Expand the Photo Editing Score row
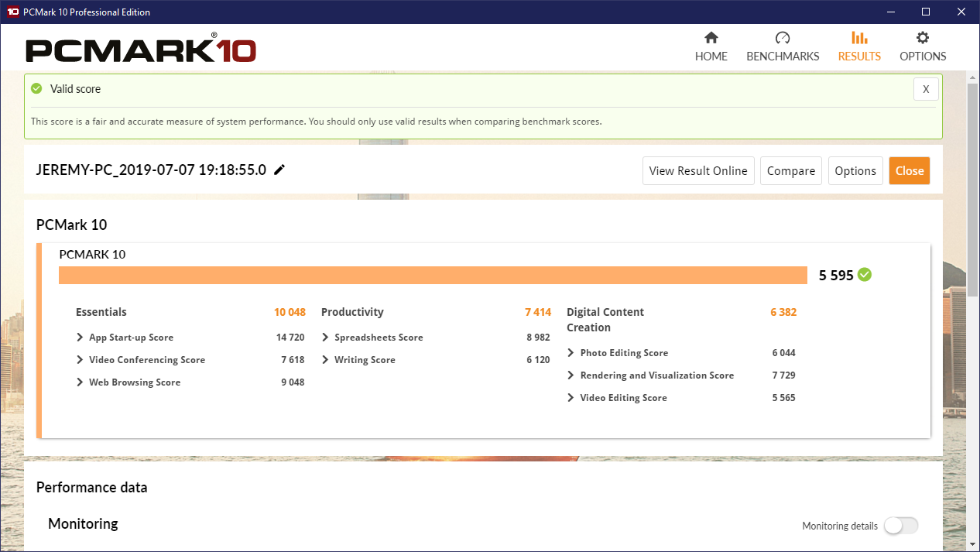Image resolution: width=980 pixels, height=552 pixels. pos(618,353)
